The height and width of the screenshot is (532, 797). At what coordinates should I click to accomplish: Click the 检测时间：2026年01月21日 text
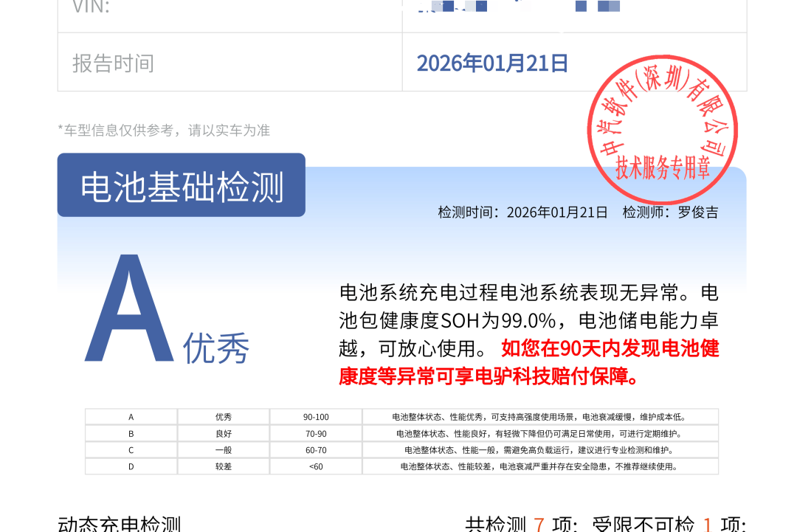pyautogui.click(x=523, y=213)
